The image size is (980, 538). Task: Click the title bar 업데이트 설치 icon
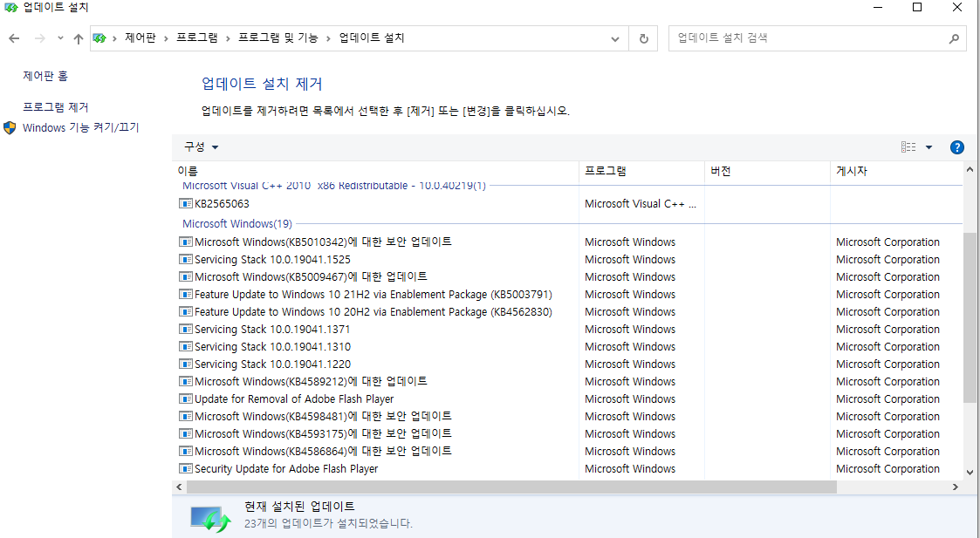click(x=11, y=8)
